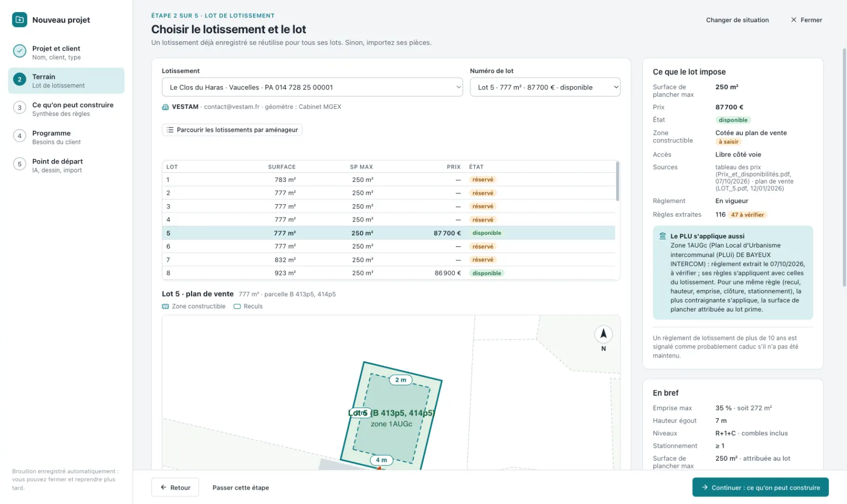Click the checkmark icon for Projet et client

pyautogui.click(x=20, y=51)
